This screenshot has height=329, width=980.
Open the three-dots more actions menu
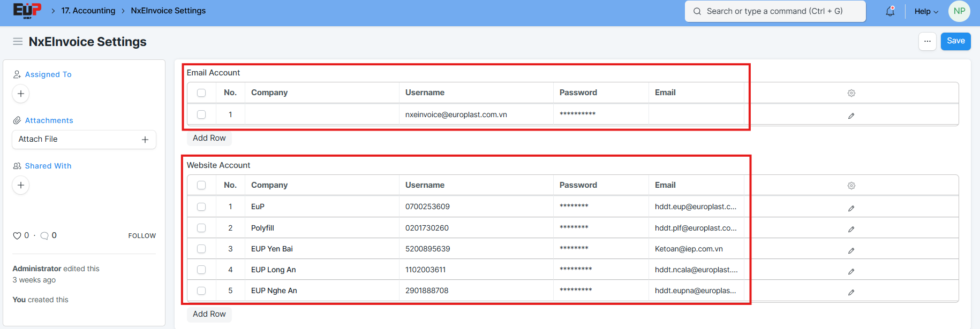click(x=927, y=41)
